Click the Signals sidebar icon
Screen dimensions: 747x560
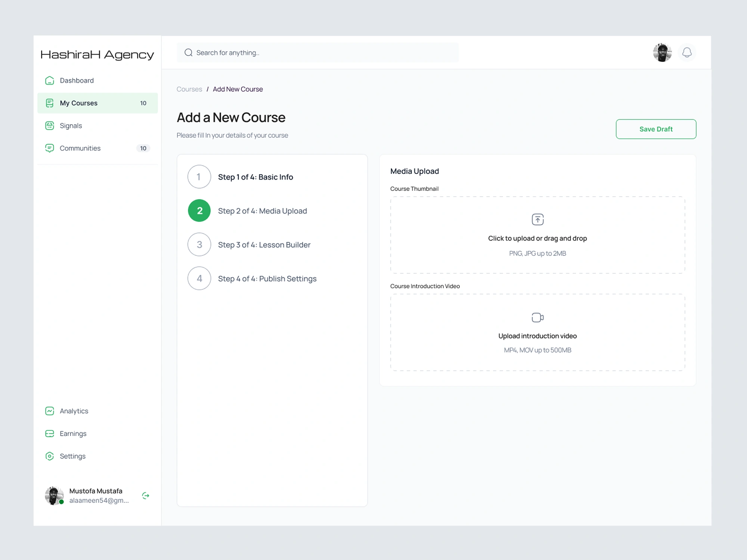pyautogui.click(x=50, y=126)
